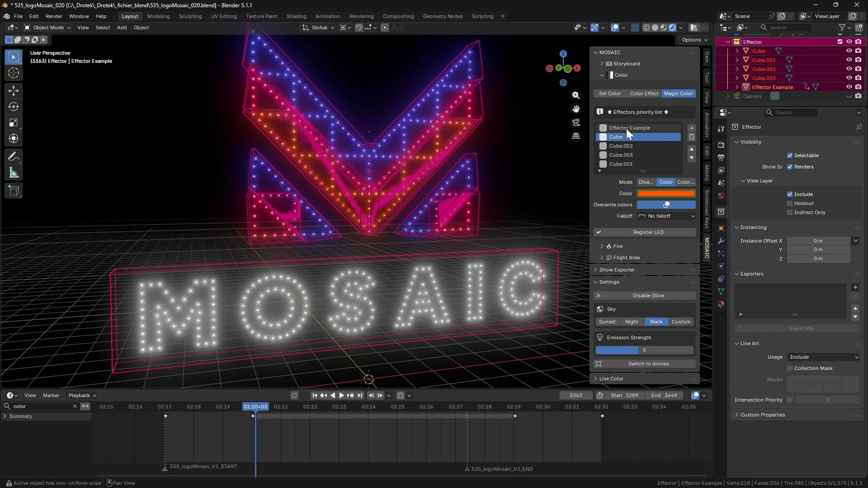Open the Render menu

pos(54,16)
